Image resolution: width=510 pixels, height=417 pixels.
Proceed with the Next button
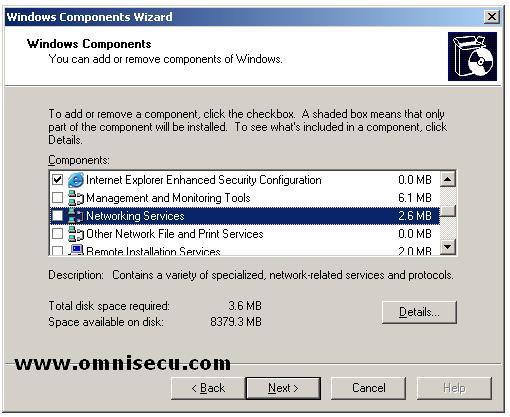pyautogui.click(x=283, y=388)
